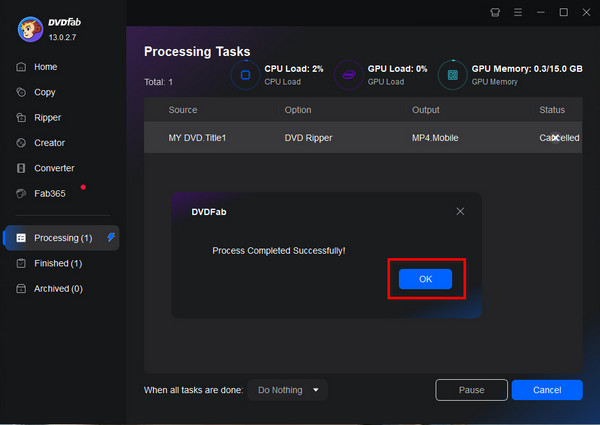This screenshot has width=600, height=425.
Task: Switch to Creator module
Action: 49,143
